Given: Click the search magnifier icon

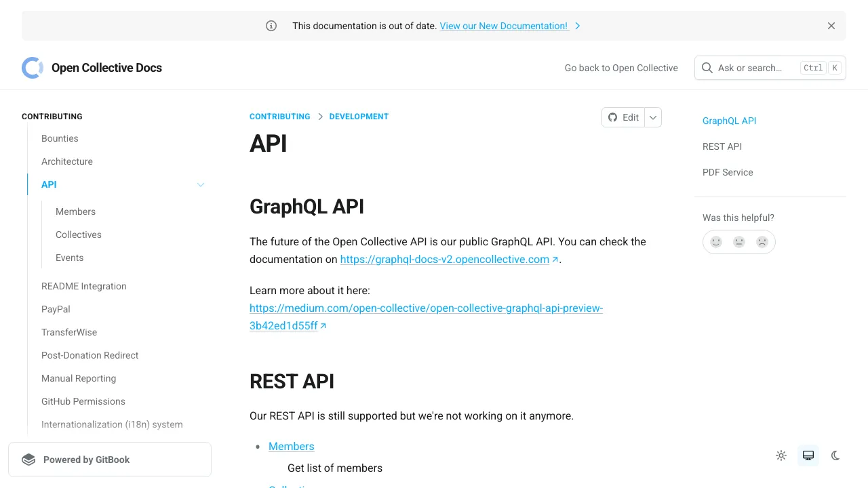Looking at the screenshot, I should [707, 68].
